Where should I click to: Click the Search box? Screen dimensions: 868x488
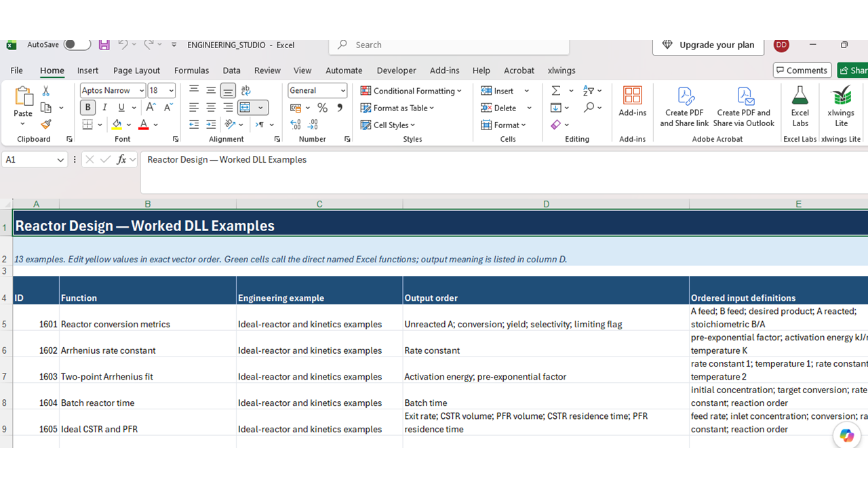click(449, 45)
